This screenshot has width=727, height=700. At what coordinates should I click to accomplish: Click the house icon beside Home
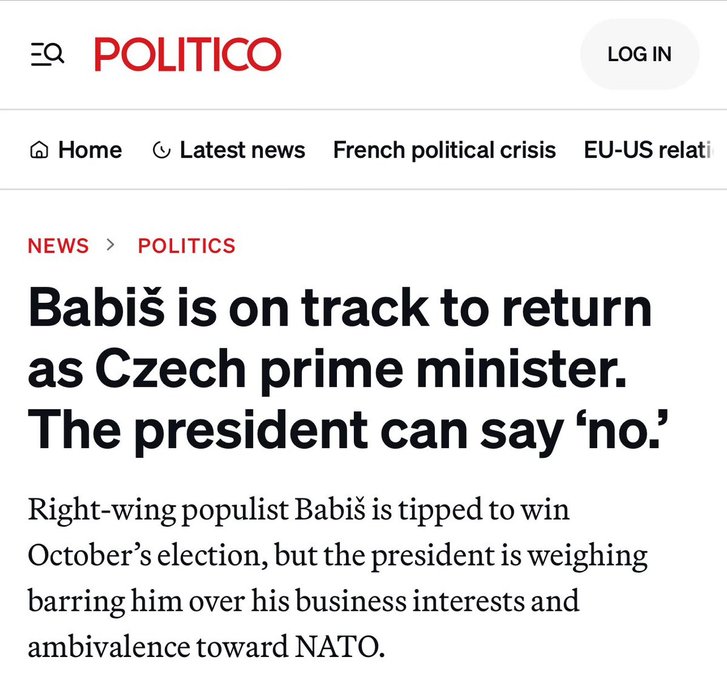point(40,151)
